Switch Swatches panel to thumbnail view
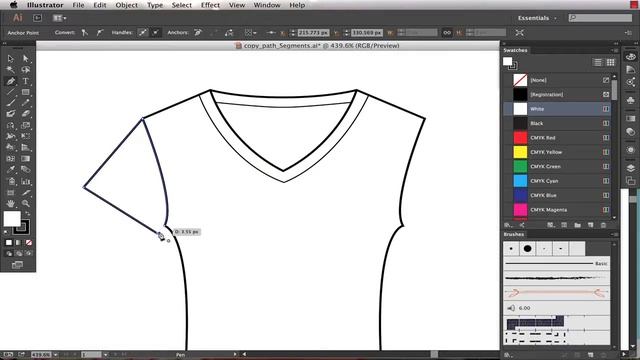Viewport: 640px width, 360px height. click(610, 62)
